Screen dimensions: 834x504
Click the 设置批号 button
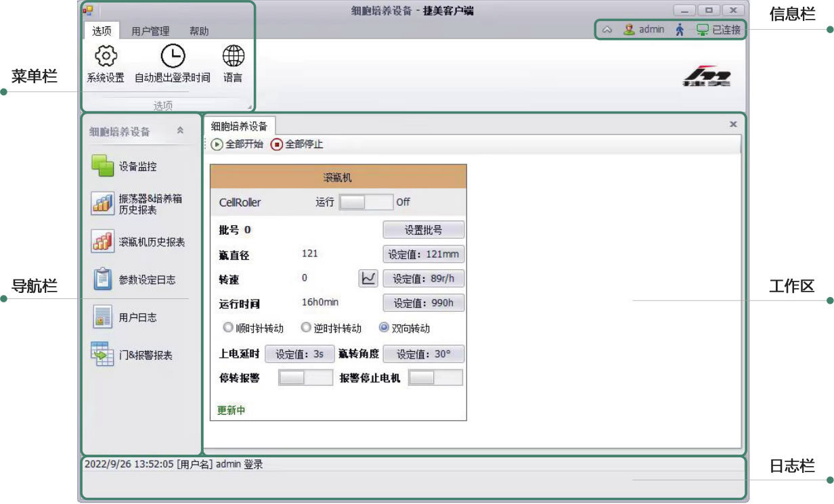pyautogui.click(x=423, y=230)
